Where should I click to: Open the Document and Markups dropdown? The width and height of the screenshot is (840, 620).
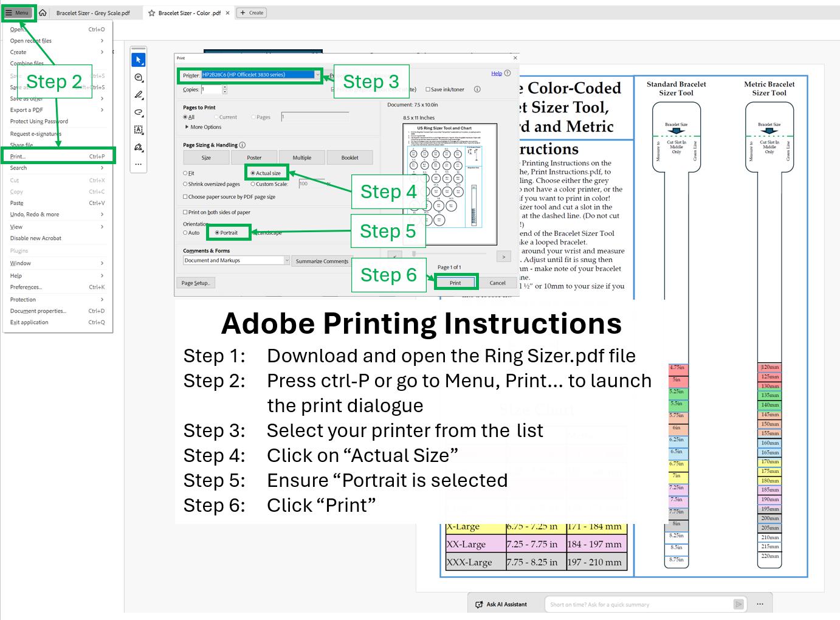(x=236, y=261)
